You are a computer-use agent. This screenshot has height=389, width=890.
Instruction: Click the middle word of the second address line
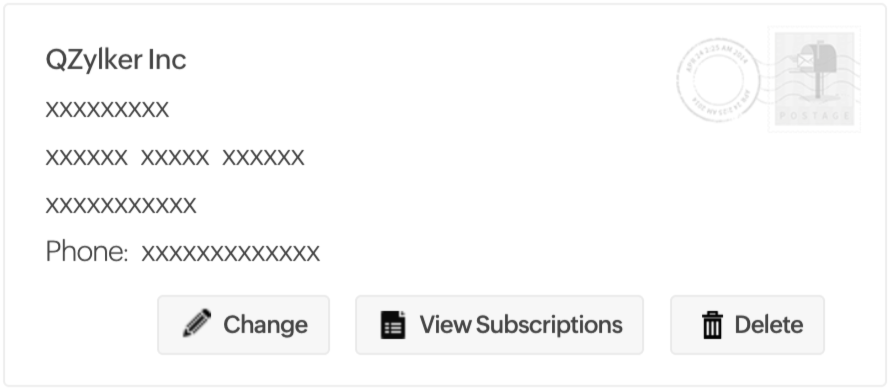(x=175, y=157)
